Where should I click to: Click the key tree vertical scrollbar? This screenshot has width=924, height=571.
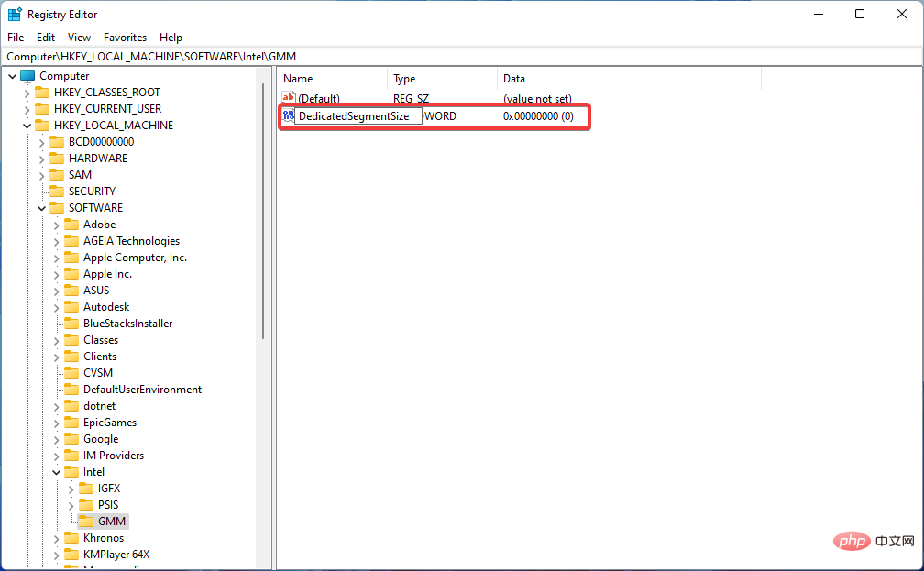263,211
